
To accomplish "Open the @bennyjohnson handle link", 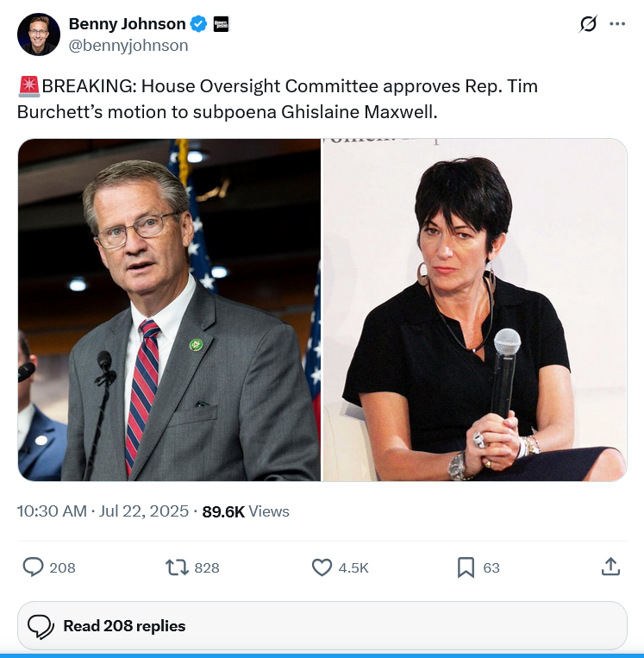I will [x=128, y=46].
